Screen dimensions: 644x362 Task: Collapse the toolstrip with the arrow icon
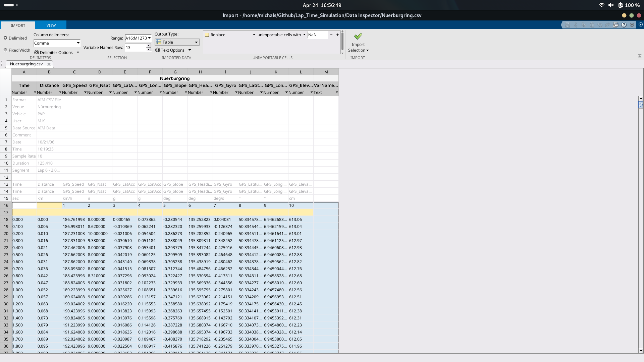(639, 56)
